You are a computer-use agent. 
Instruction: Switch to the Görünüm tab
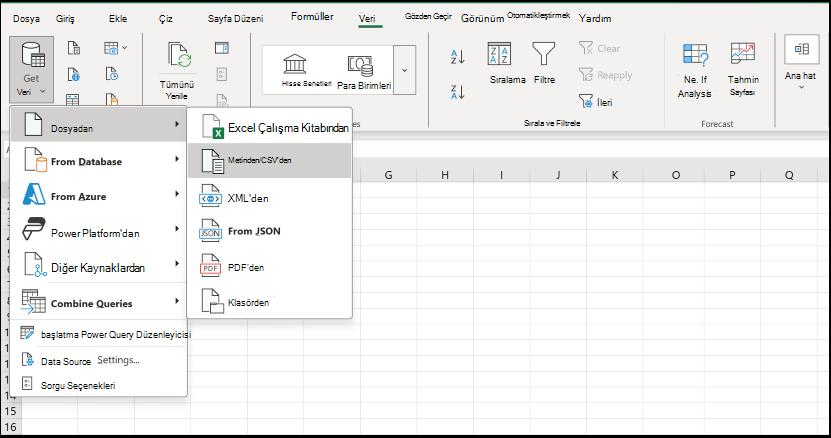(x=482, y=19)
